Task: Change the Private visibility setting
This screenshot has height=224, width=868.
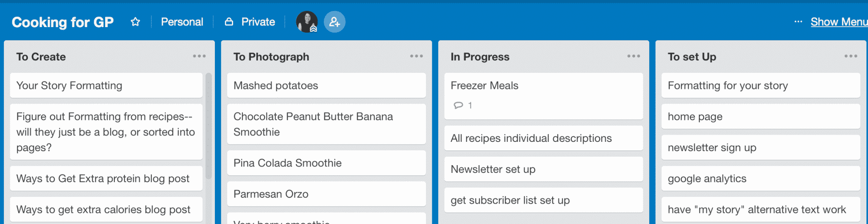Action: pyautogui.click(x=250, y=22)
